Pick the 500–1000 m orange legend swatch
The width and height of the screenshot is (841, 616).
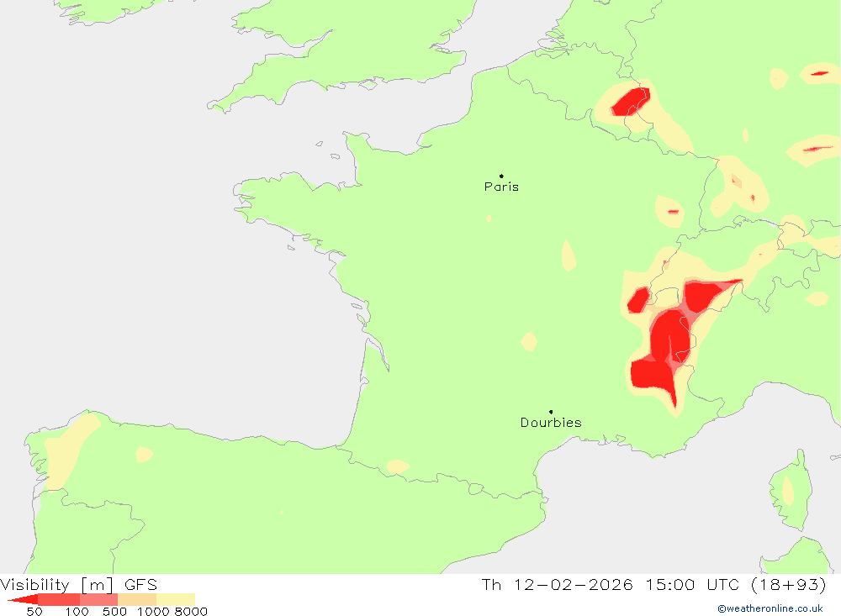click(137, 599)
